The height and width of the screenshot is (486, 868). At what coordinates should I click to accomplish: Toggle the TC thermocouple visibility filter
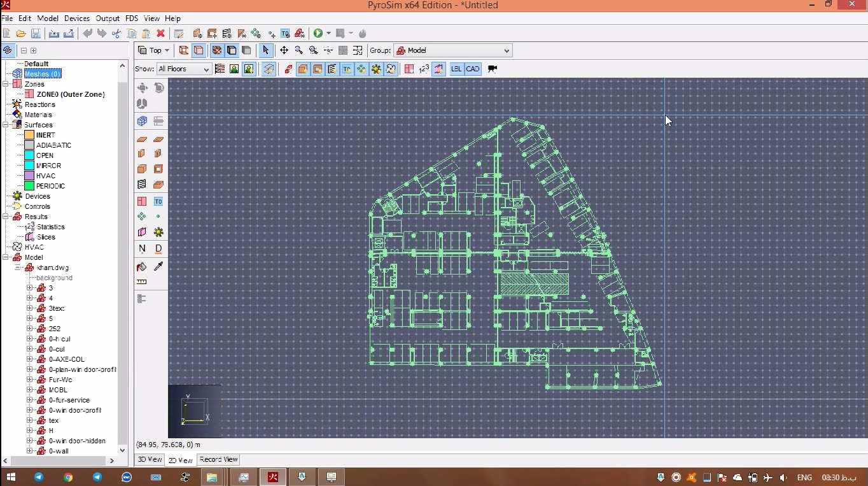pos(347,69)
